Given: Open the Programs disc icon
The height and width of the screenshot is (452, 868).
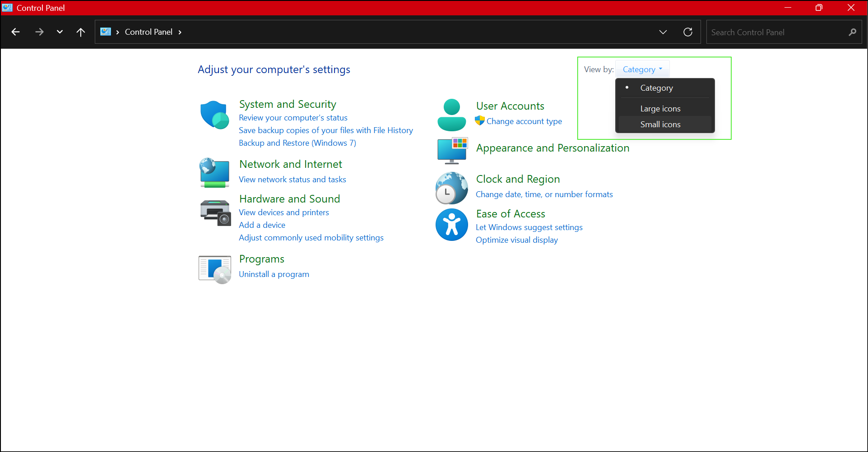Looking at the screenshot, I should [215, 270].
